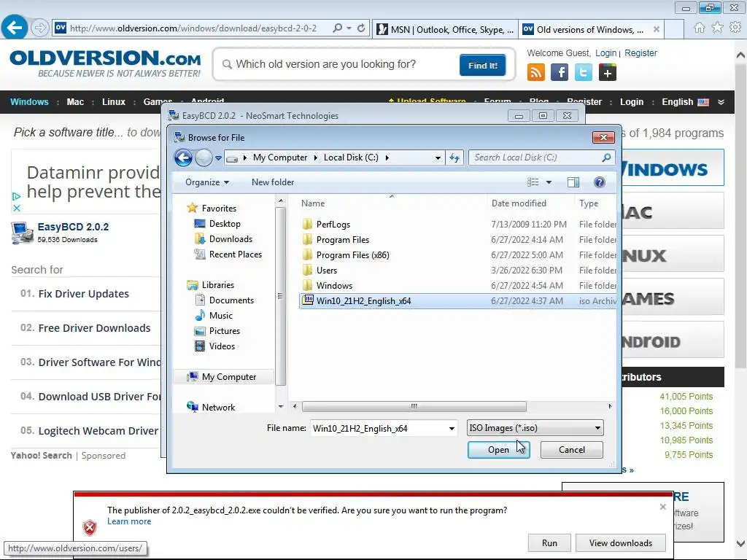Viewport: 747px width, 560px height.
Task: Open the help question mark icon
Action: (600, 182)
